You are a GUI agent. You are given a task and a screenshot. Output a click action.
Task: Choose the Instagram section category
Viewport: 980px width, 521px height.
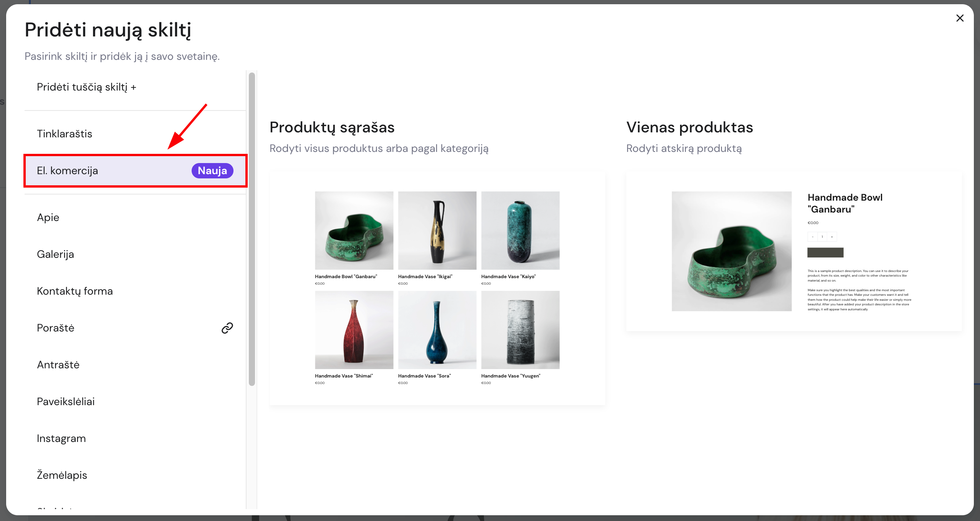click(x=61, y=439)
